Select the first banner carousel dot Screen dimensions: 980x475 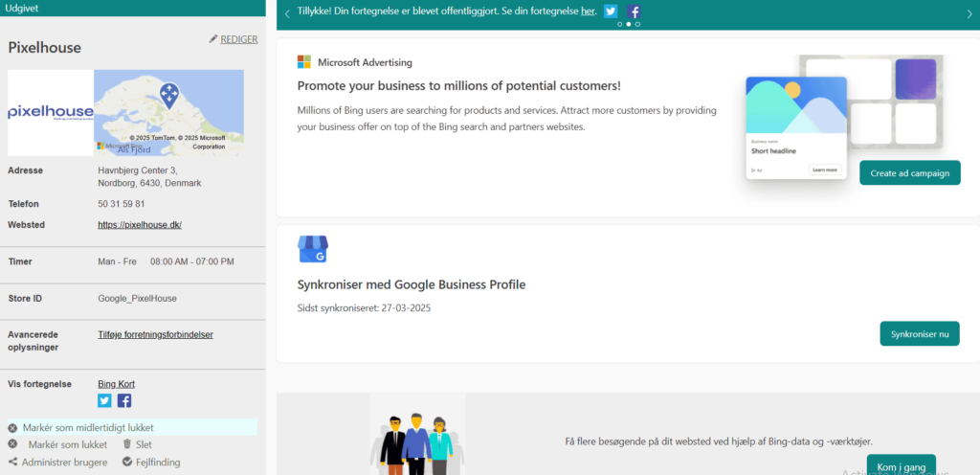pyautogui.click(x=620, y=24)
